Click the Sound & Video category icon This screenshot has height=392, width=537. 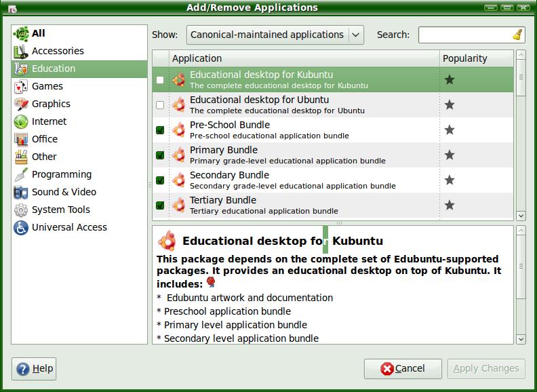[21, 192]
